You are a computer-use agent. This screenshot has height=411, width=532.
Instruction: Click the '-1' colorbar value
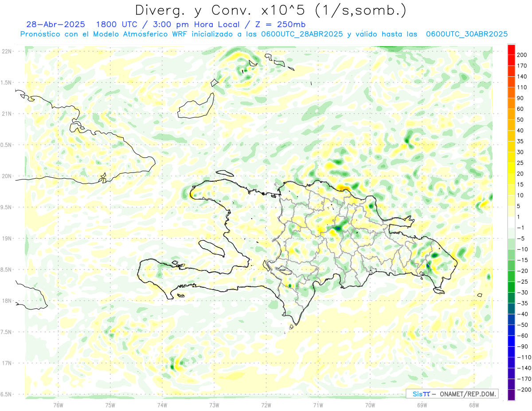(521, 228)
